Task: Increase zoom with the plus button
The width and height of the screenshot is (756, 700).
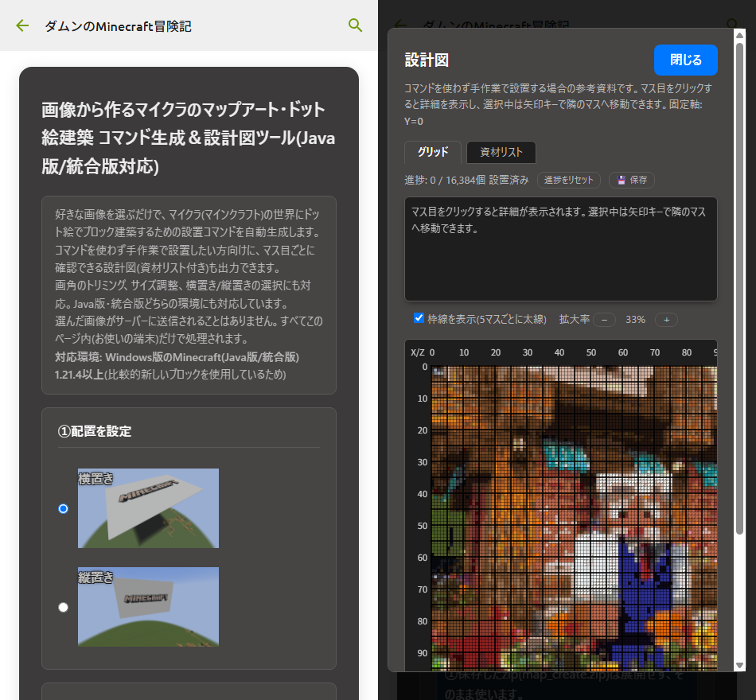Action: (666, 320)
